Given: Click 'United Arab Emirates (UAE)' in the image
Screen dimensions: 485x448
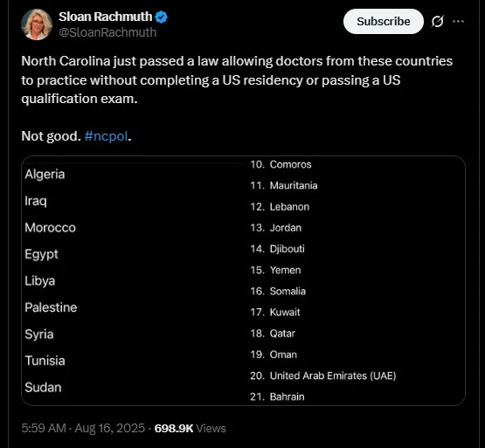Looking at the screenshot, I should (x=333, y=376).
